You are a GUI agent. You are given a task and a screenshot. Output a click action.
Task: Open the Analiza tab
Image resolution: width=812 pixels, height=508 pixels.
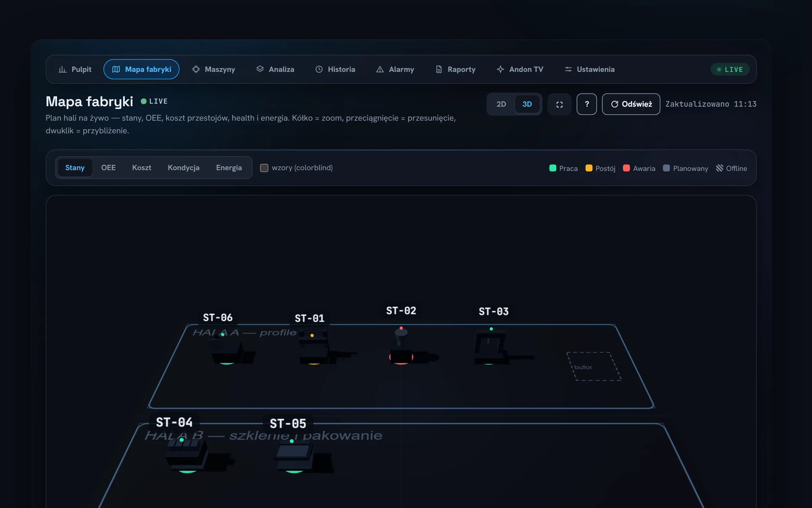coord(275,69)
